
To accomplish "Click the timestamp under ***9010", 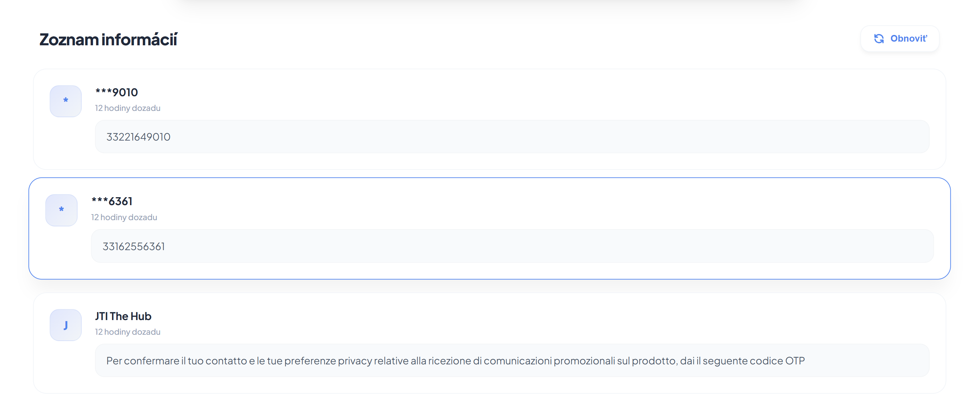I will [127, 108].
